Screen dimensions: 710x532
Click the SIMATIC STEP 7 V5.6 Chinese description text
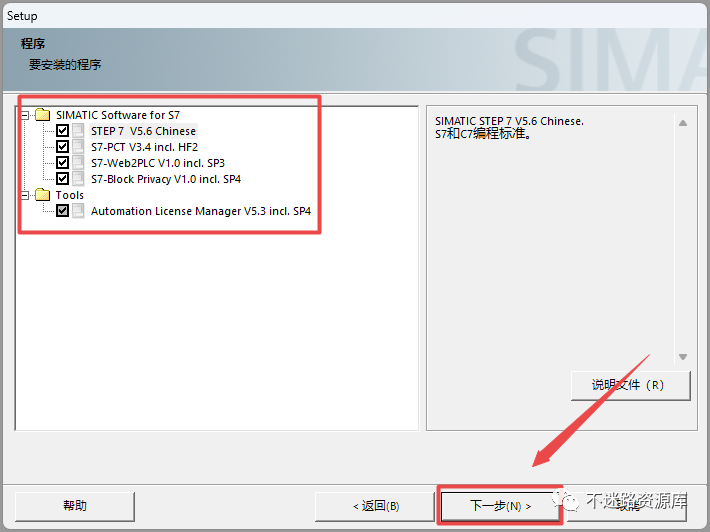[509, 121]
